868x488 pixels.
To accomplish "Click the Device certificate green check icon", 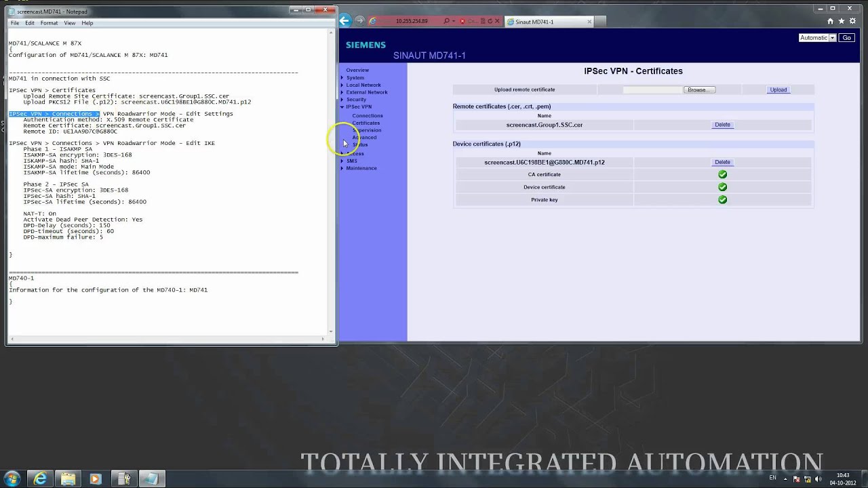I will tap(722, 187).
